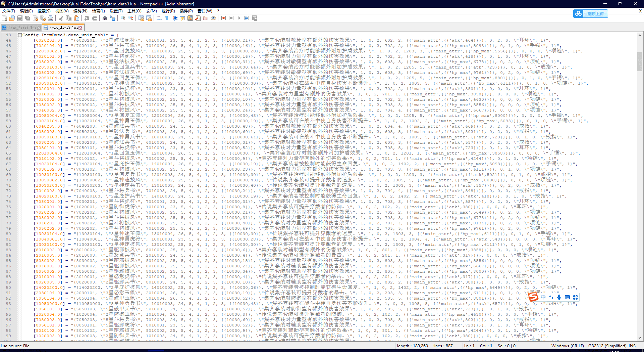Open the 窗口(W) menu

(205, 11)
